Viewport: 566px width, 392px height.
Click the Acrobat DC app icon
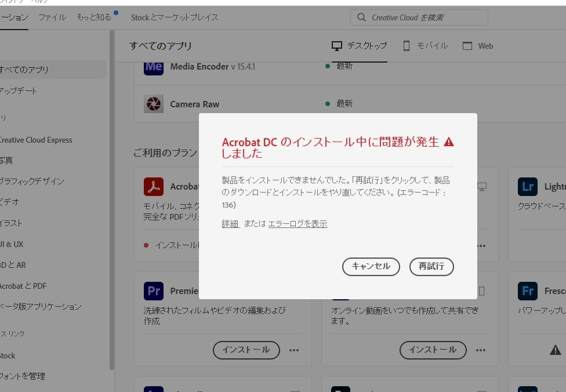[x=154, y=187]
